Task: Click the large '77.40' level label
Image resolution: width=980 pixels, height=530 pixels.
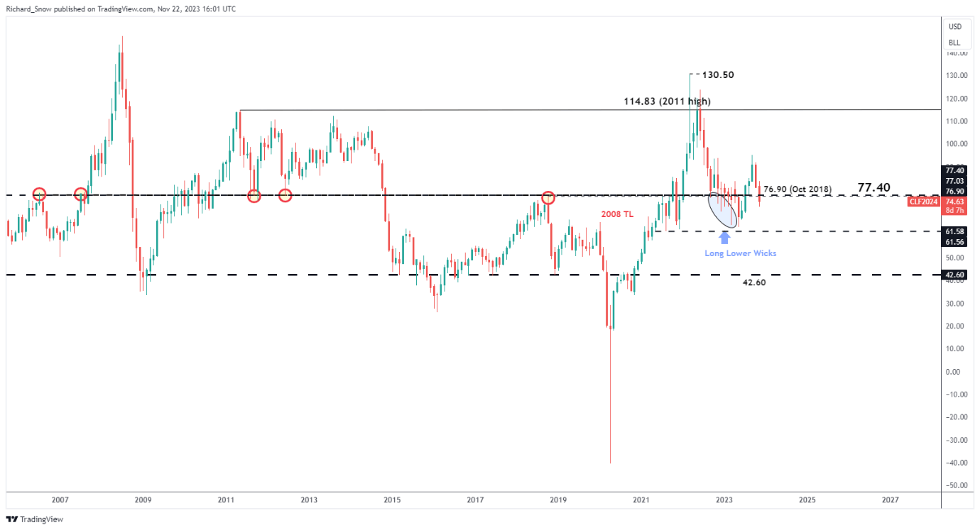Action: 874,188
